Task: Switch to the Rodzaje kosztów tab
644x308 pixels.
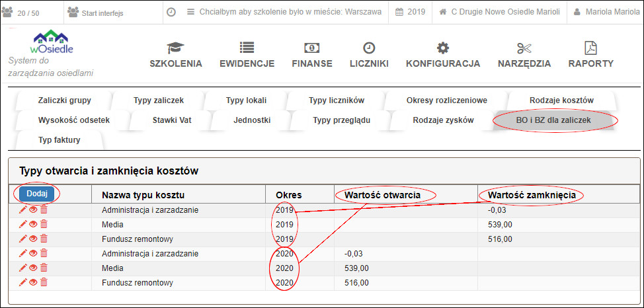Action: (561, 100)
